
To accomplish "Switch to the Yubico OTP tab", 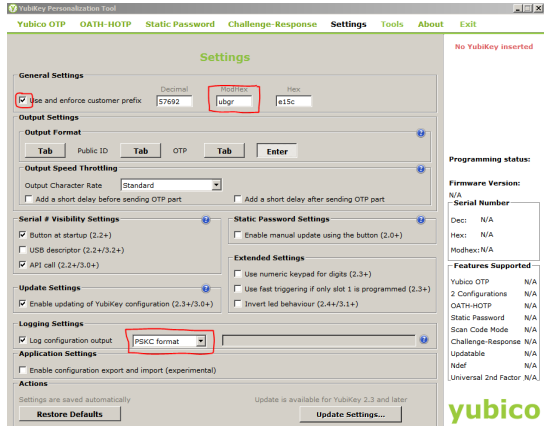I will pyautogui.click(x=41, y=24).
